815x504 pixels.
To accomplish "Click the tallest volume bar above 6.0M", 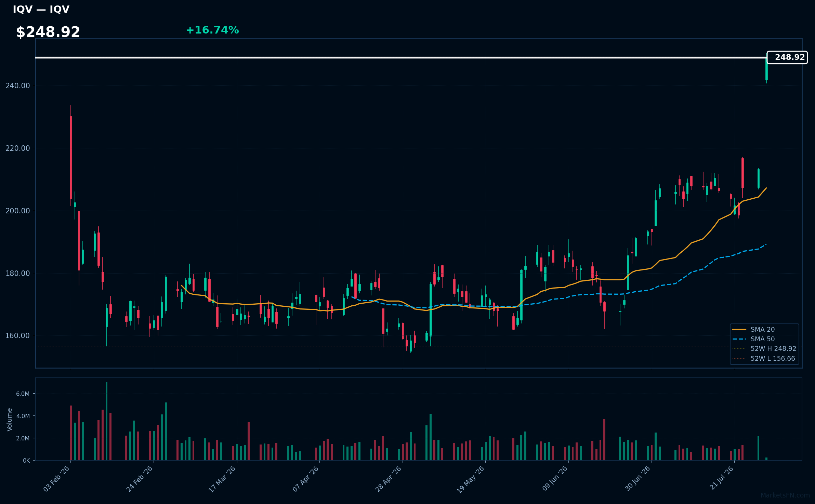I will click(x=106, y=421).
